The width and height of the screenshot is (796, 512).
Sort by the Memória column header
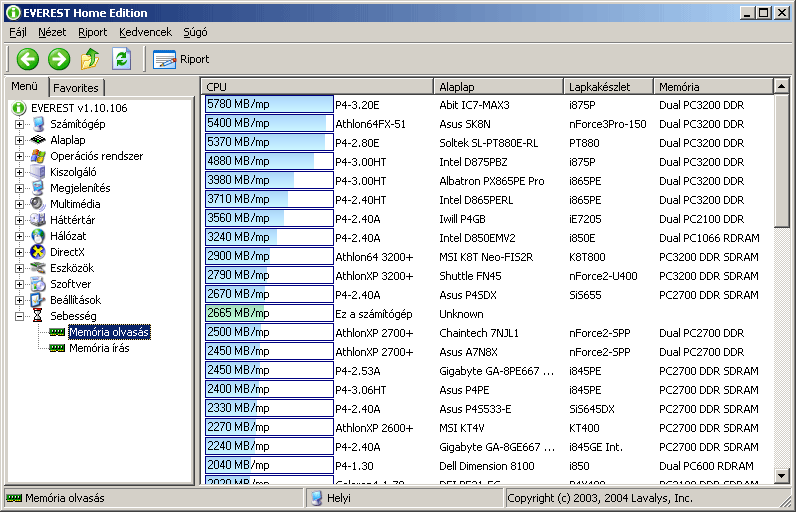coord(713,87)
